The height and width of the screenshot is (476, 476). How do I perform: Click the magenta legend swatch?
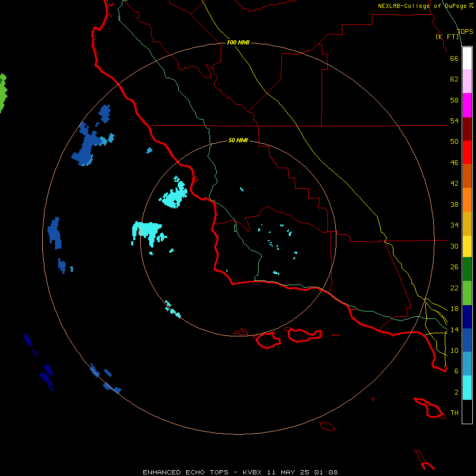coord(467,105)
